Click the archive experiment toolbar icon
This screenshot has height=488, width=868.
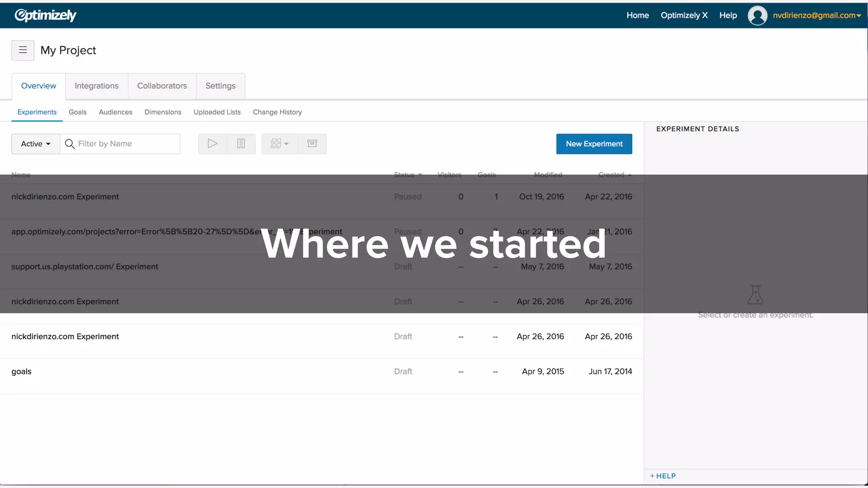(x=312, y=144)
